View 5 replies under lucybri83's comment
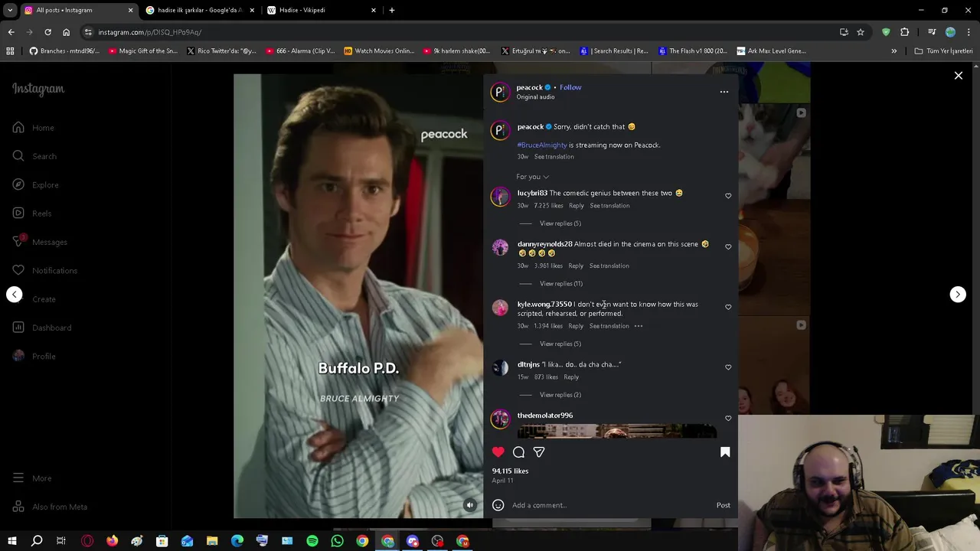Screen dimensions: 980x551 pyautogui.click(x=560, y=223)
